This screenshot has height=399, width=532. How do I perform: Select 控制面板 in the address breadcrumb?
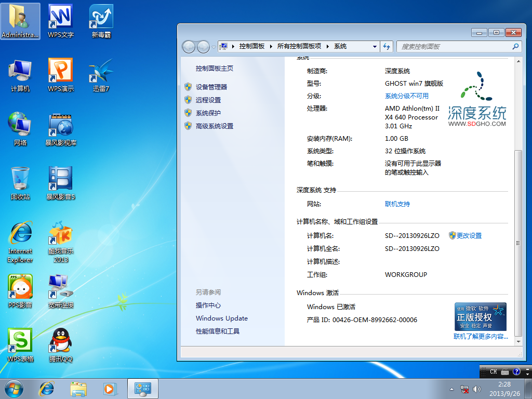click(252, 46)
